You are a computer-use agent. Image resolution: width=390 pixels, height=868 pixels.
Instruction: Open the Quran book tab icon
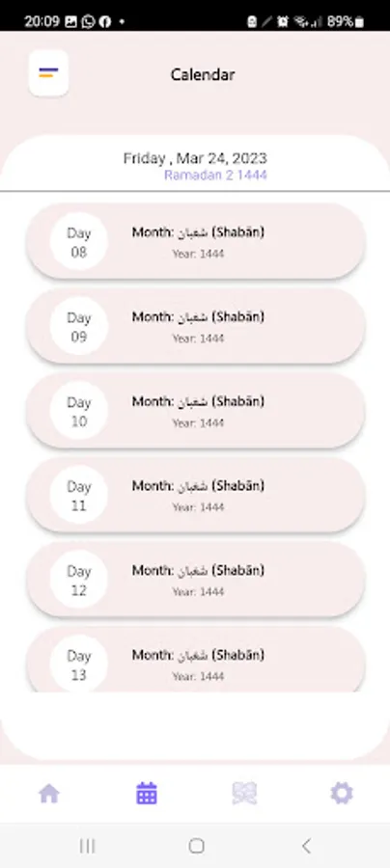[x=244, y=794]
